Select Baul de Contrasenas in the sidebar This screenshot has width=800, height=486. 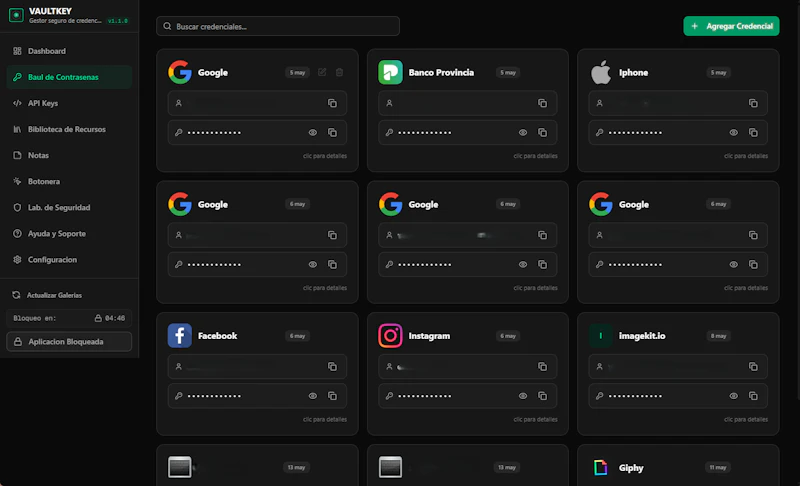pos(69,77)
